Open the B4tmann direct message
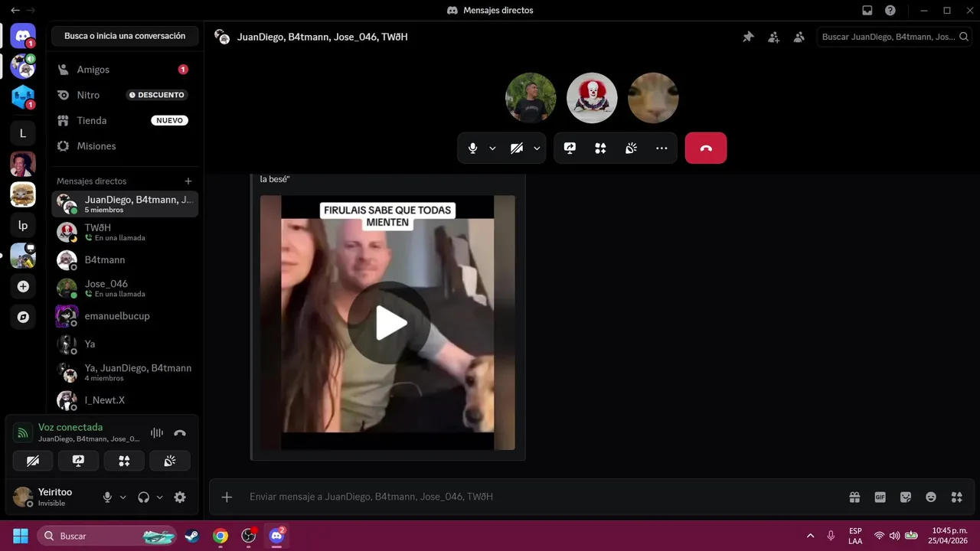Image resolution: width=980 pixels, height=551 pixels. point(125,260)
